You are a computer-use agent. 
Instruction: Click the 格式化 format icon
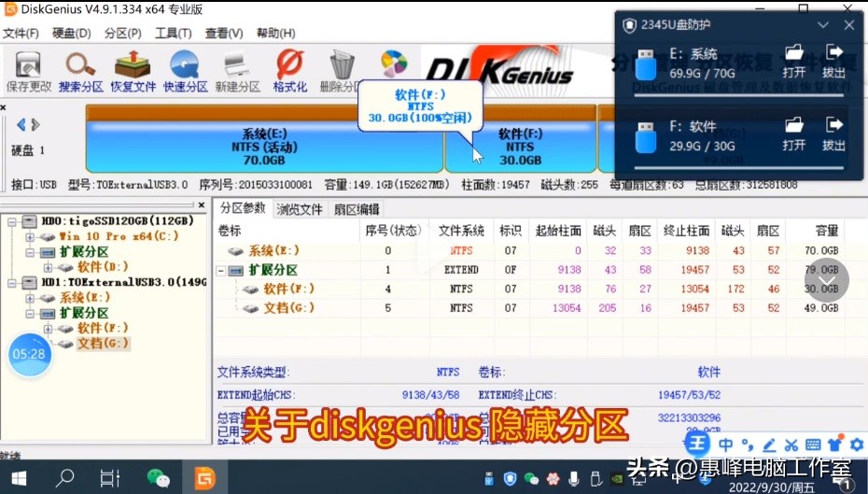[x=290, y=72]
